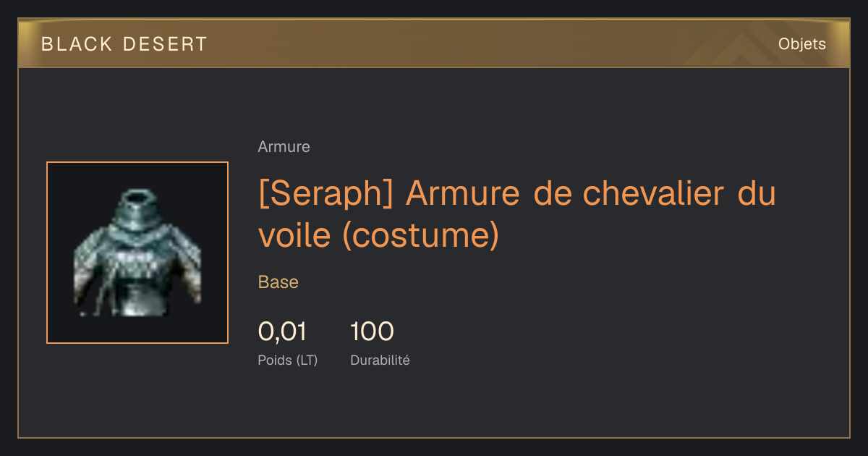Click the (costume) text in the title

coord(420,236)
